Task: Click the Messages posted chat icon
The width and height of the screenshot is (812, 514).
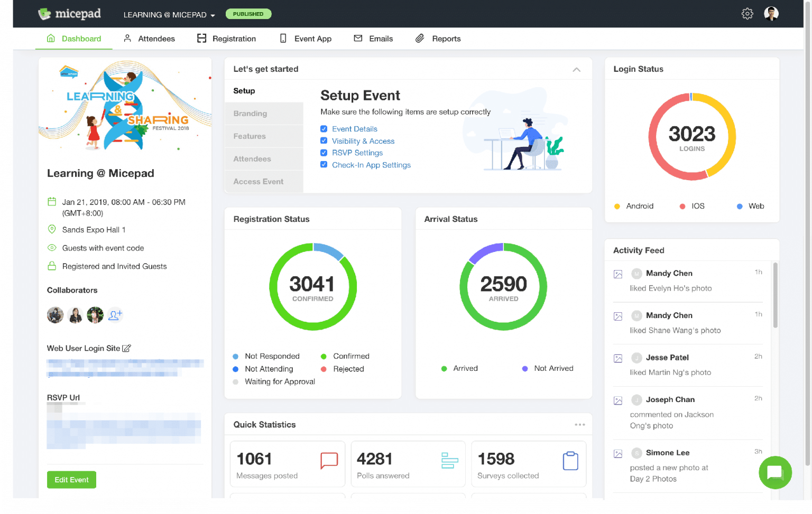Action: pyautogui.click(x=329, y=461)
